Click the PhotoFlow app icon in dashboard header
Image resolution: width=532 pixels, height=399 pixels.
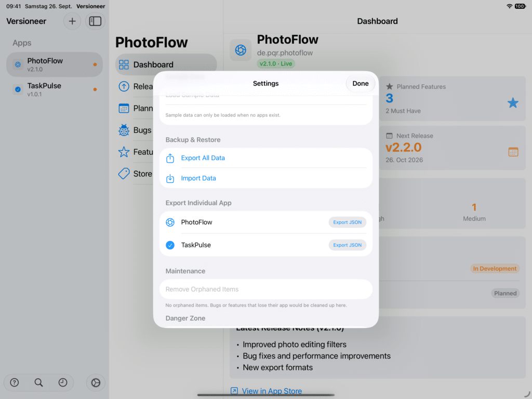[241, 50]
